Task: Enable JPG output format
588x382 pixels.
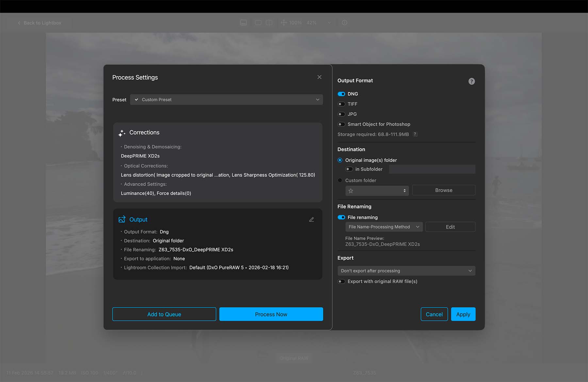Action: [x=341, y=114]
